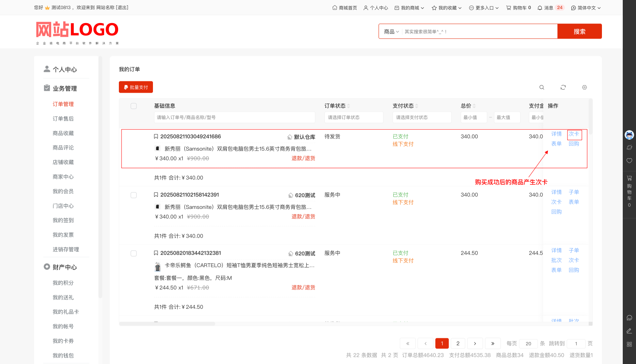Click the refresh icon above the order table

coord(563,87)
